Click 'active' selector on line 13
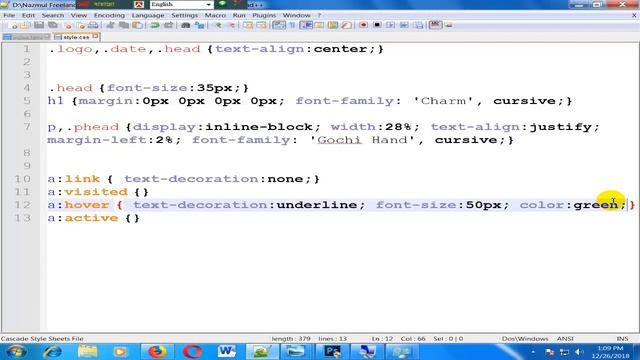640x360 pixels. coord(91,218)
